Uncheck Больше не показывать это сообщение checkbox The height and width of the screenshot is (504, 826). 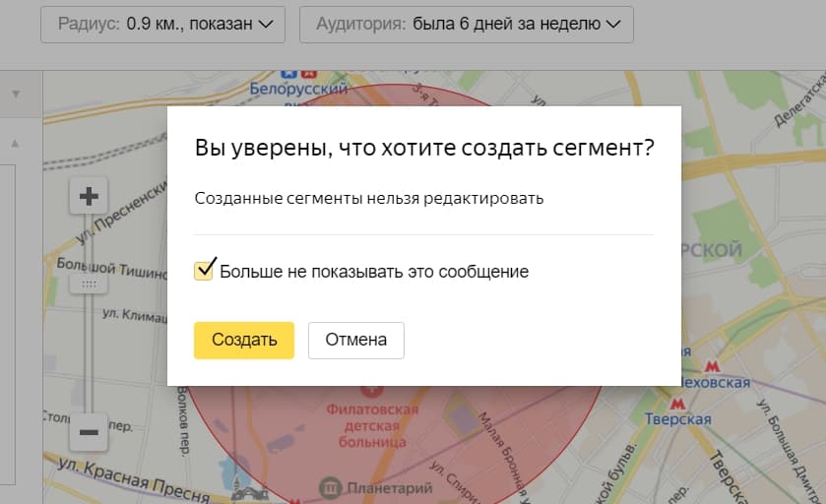click(x=204, y=270)
